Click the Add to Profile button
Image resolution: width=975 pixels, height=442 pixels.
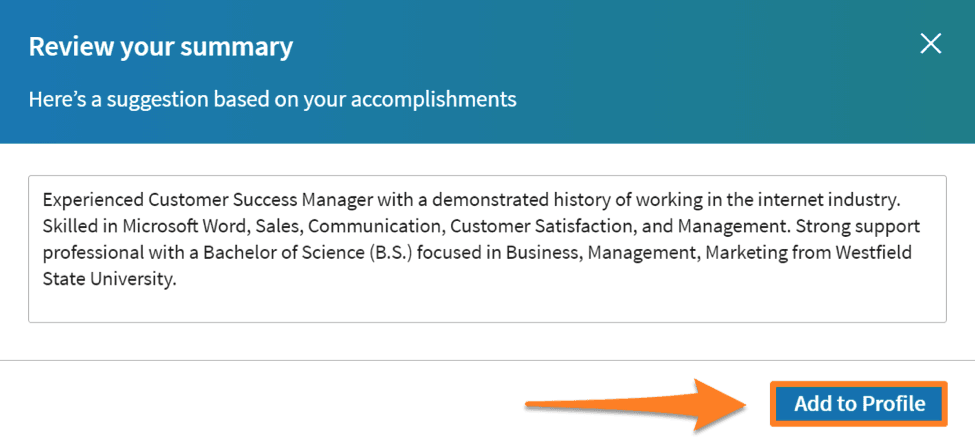[x=859, y=404]
